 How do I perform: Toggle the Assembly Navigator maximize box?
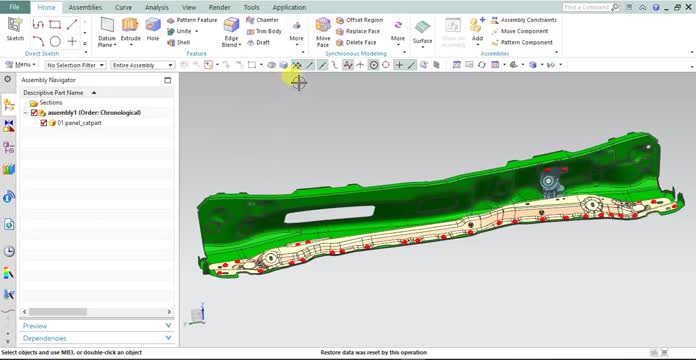tap(167, 80)
